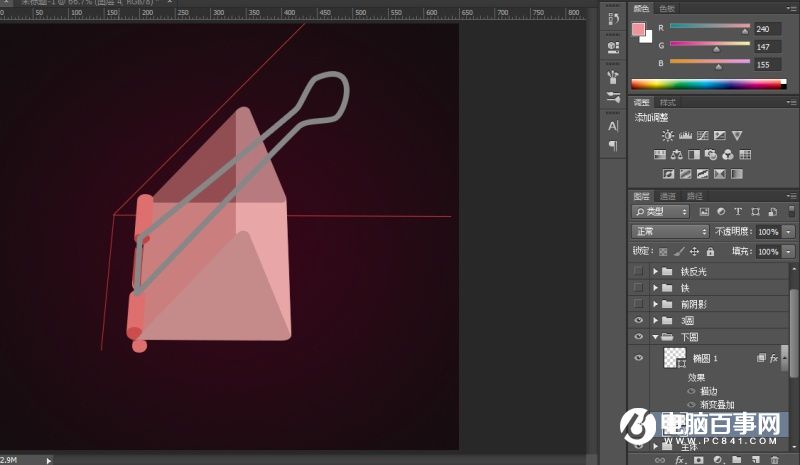Add a layer mask using bottom icon

(x=698, y=460)
